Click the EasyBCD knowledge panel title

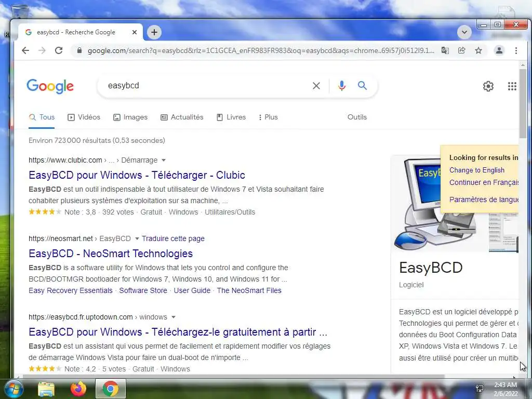431,268
